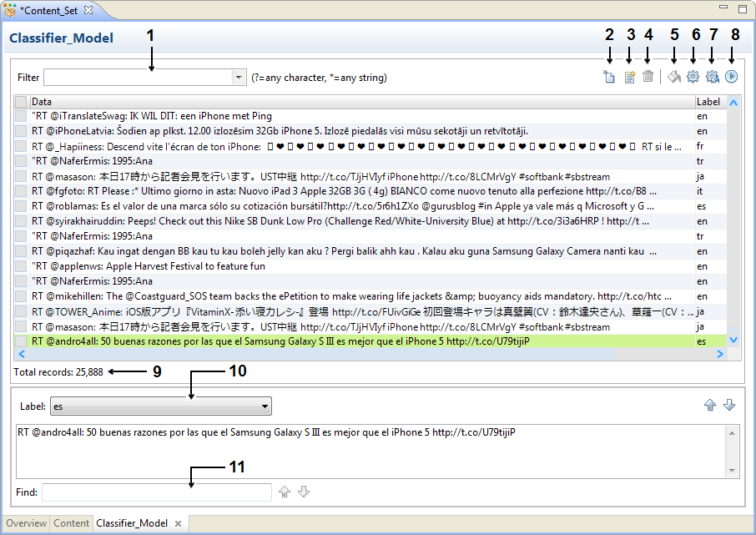Click the next-match down arrow beside Find

303,492
